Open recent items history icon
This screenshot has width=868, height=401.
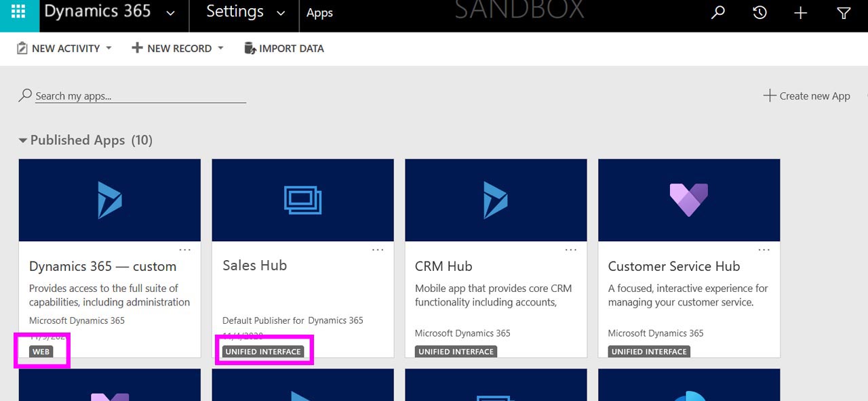click(x=759, y=13)
